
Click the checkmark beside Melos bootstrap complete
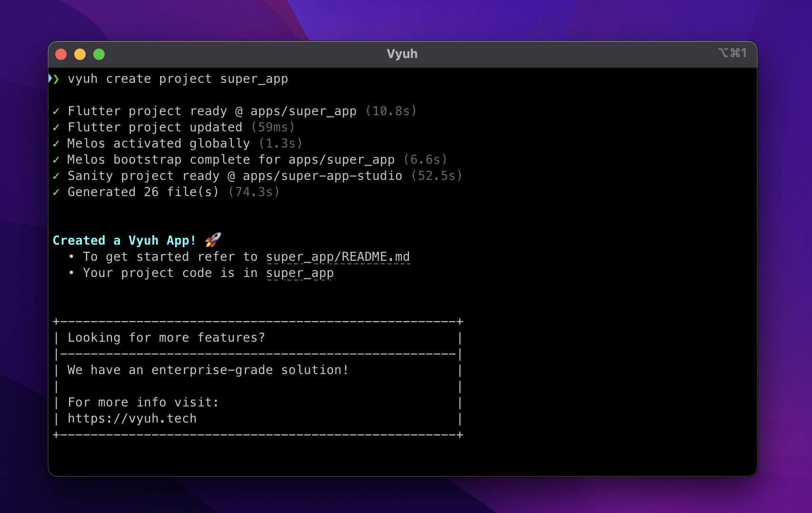[57, 159]
